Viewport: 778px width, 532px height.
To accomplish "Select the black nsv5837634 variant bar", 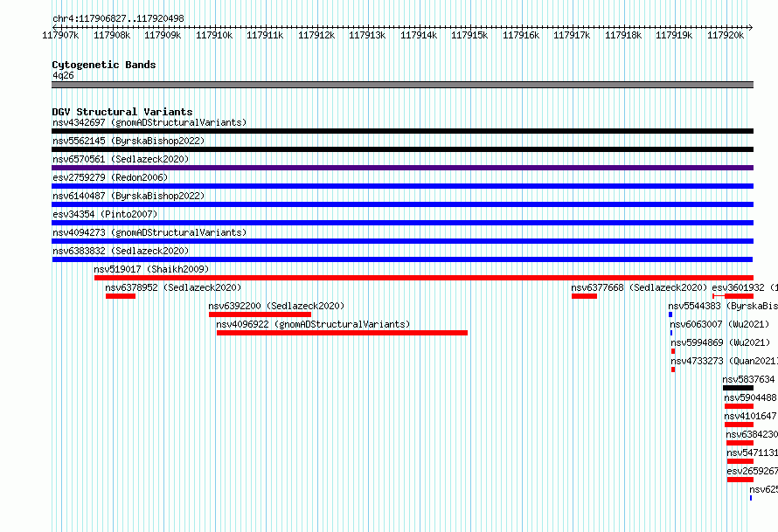I will pos(739,388).
